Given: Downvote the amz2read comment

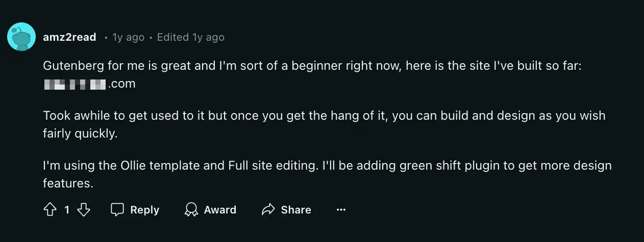Looking at the screenshot, I should pyautogui.click(x=84, y=210).
